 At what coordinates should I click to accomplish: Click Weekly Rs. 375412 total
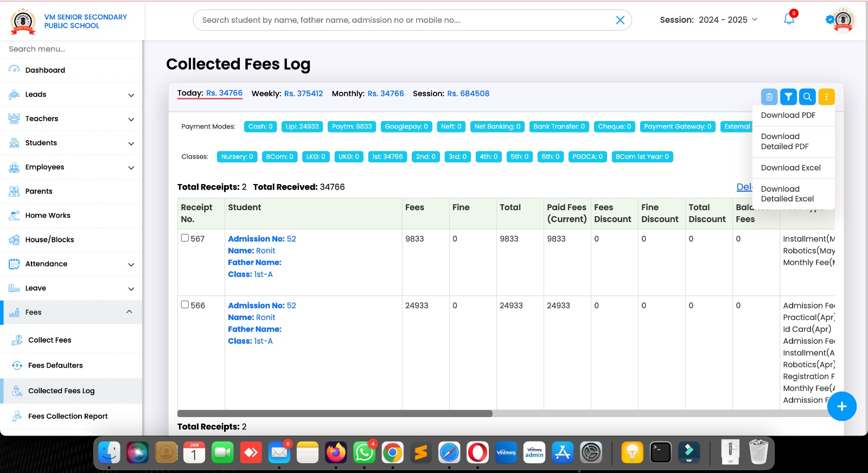click(287, 93)
